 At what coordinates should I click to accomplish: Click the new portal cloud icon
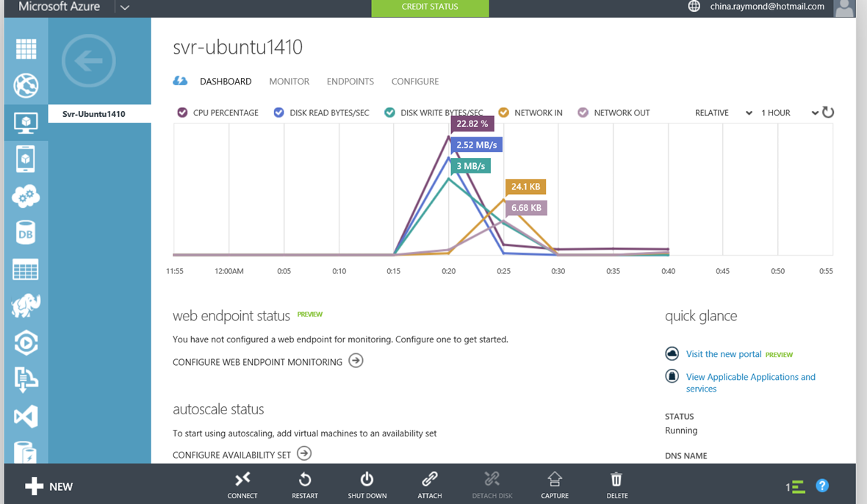point(672,353)
